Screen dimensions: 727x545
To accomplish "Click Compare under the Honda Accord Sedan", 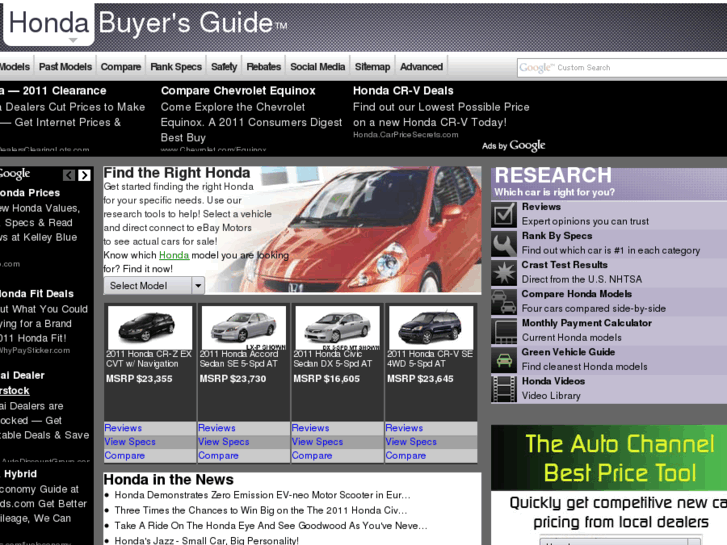I will coord(218,456).
